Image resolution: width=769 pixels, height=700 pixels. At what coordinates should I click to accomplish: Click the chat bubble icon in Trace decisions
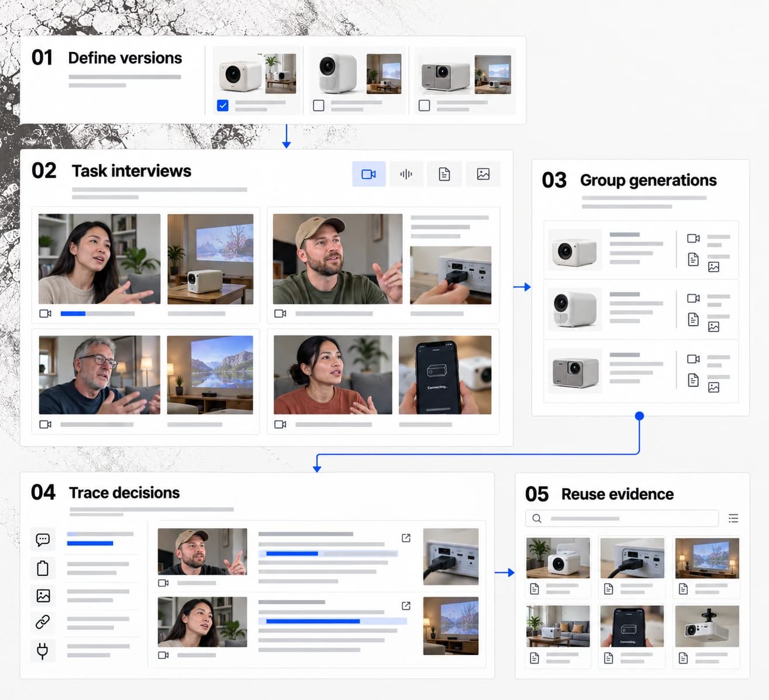43,539
